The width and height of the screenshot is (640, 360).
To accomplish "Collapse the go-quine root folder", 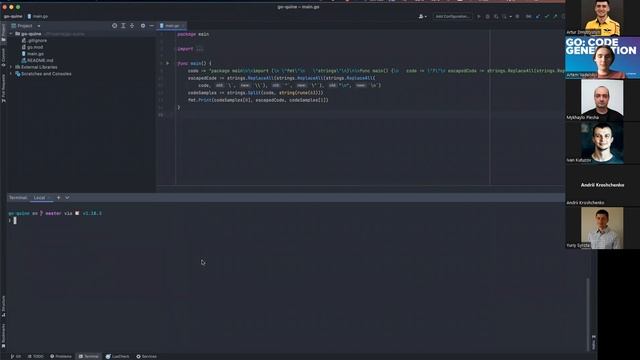I will [x=11, y=34].
